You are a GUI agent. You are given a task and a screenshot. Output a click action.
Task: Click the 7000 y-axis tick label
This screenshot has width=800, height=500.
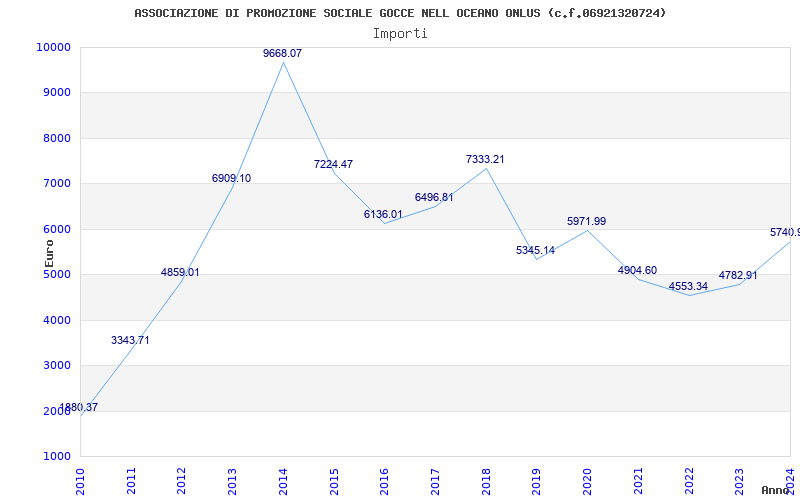click(56, 184)
